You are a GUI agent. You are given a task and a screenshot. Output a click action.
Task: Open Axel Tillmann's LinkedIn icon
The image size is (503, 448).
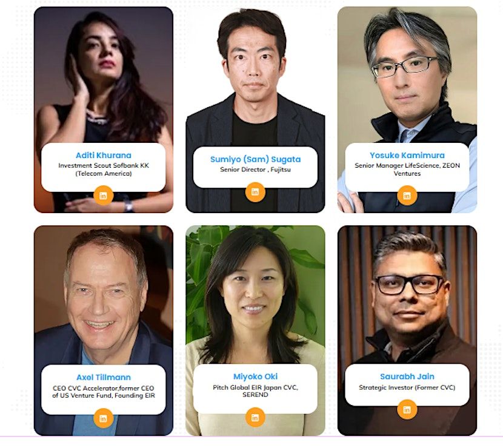(x=103, y=418)
